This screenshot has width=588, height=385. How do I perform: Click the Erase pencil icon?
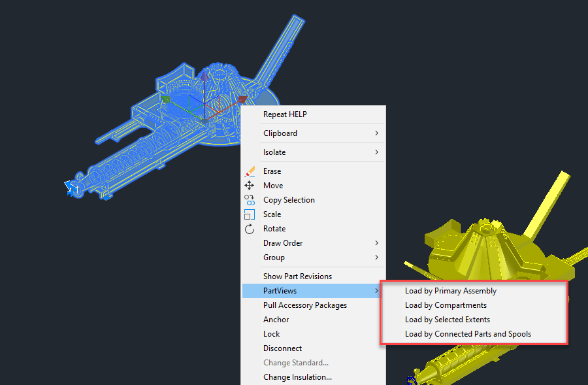tap(250, 171)
